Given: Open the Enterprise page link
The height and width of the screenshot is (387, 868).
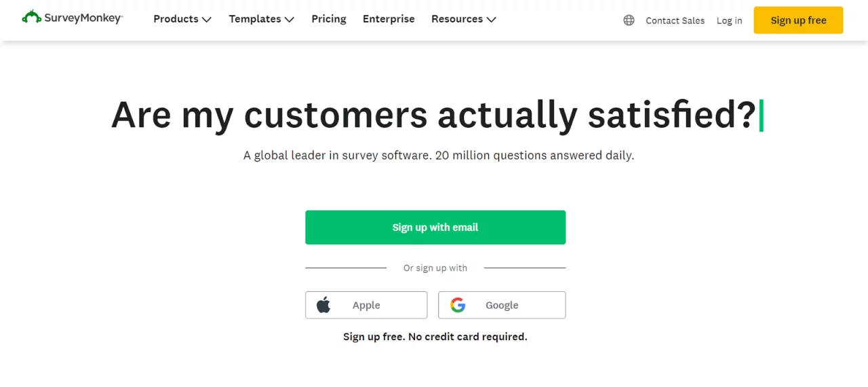Looking at the screenshot, I should pyautogui.click(x=389, y=19).
